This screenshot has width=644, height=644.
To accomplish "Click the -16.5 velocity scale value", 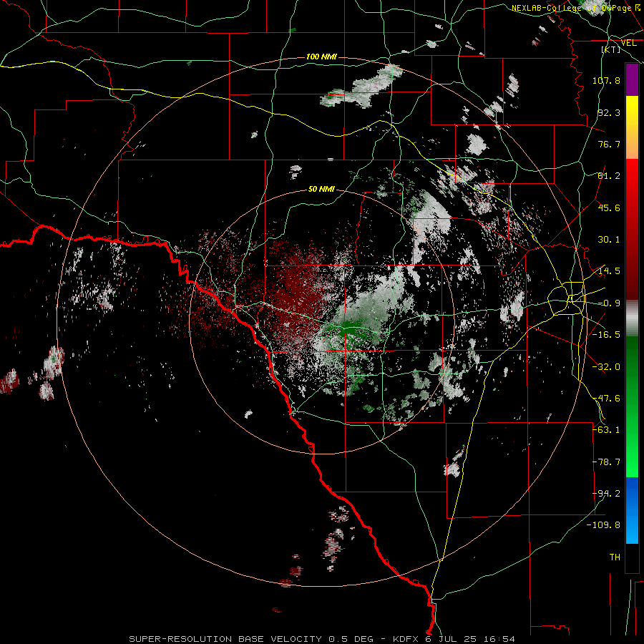I will pos(606,335).
